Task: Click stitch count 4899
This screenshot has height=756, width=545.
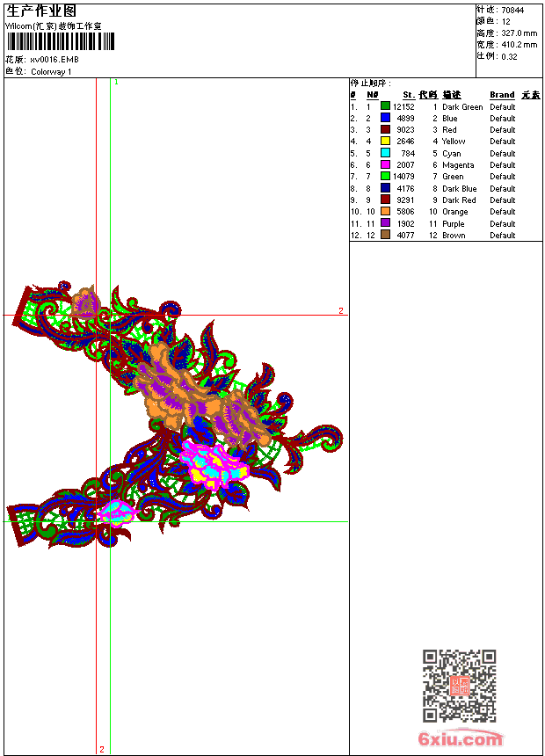Action: point(405,119)
